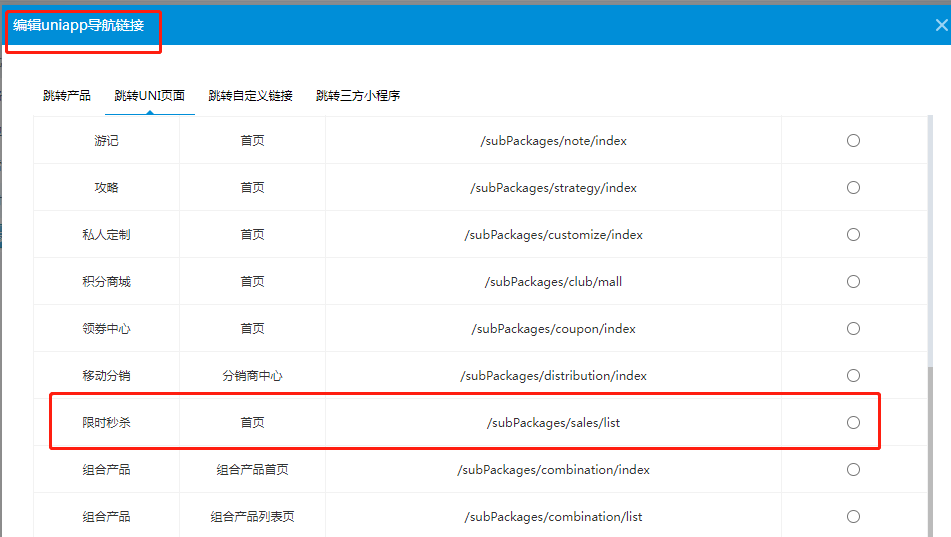
Task: Click the /subPackages/sales/list path cell
Action: 553,423
